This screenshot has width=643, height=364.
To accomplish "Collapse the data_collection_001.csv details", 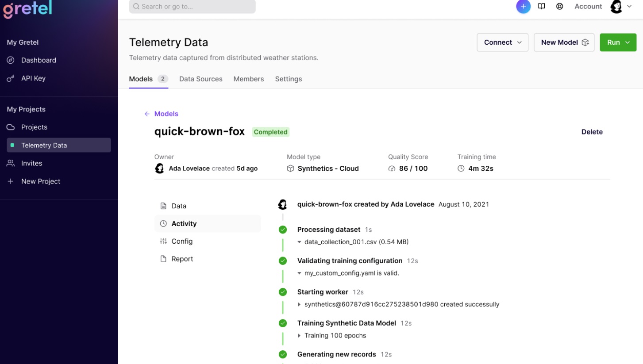I will pyautogui.click(x=300, y=242).
